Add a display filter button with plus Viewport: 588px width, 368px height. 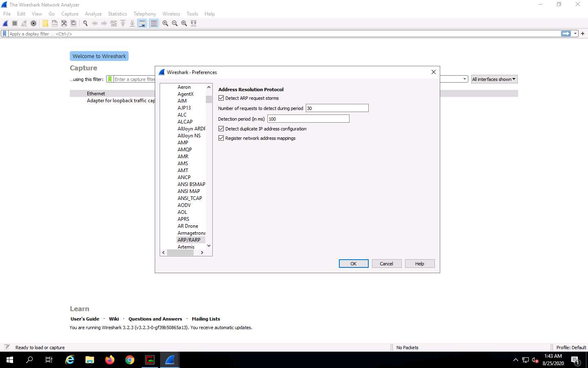[583, 34]
